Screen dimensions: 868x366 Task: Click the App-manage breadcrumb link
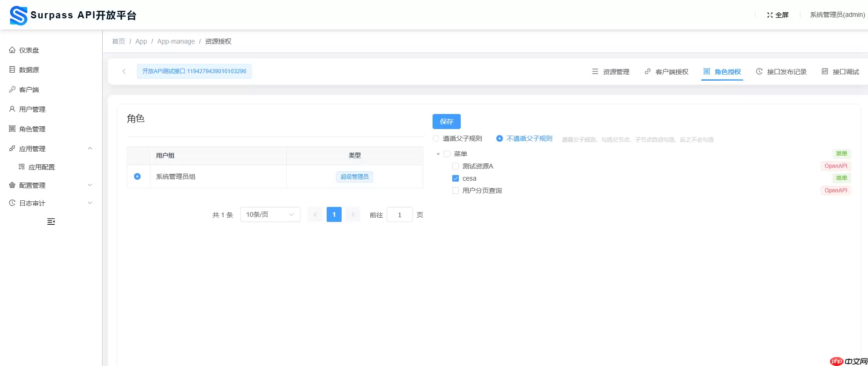(176, 41)
